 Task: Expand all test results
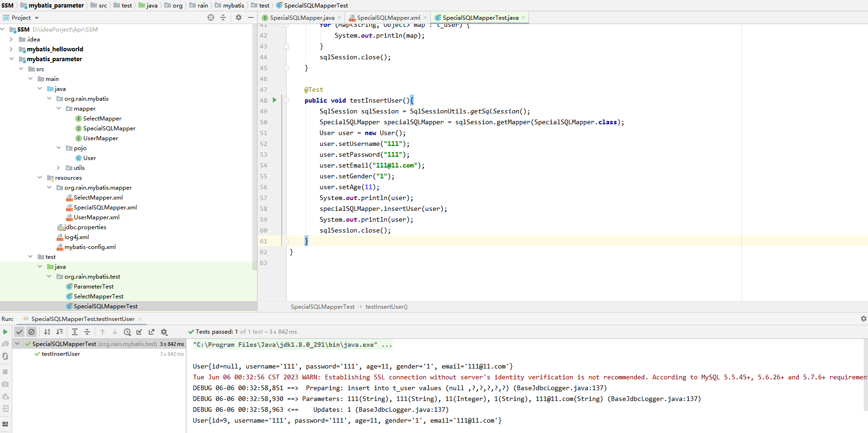[x=75, y=332]
